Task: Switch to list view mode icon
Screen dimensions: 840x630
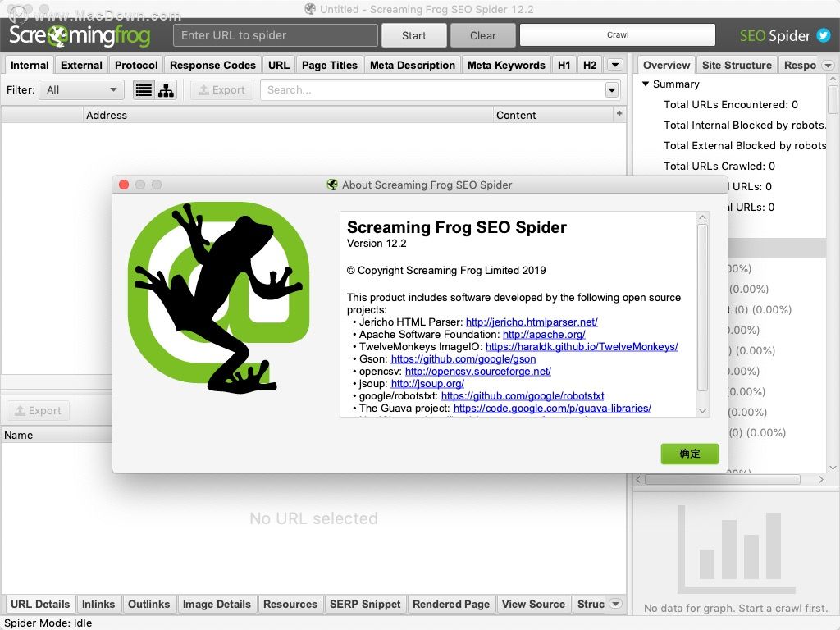Action: [x=144, y=90]
